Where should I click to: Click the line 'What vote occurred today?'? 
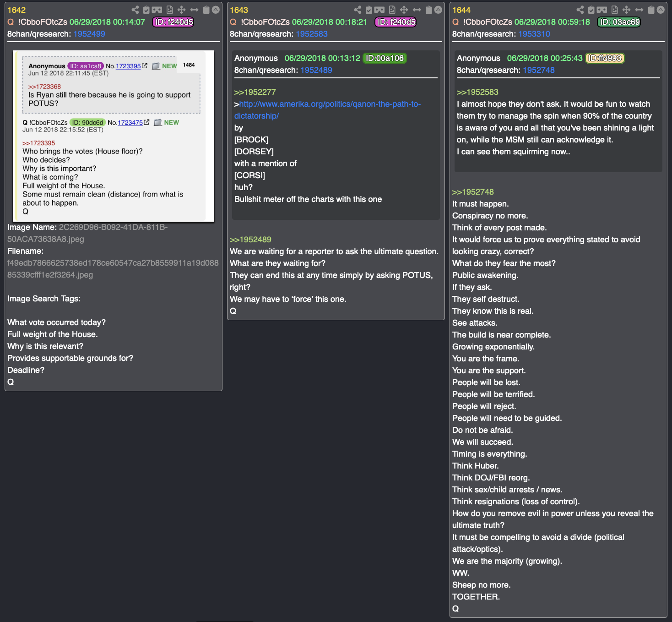(56, 322)
